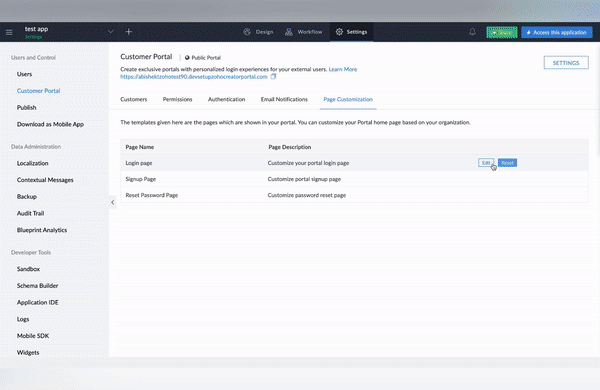Open Sandbox under Developer Tools

pos(28,269)
